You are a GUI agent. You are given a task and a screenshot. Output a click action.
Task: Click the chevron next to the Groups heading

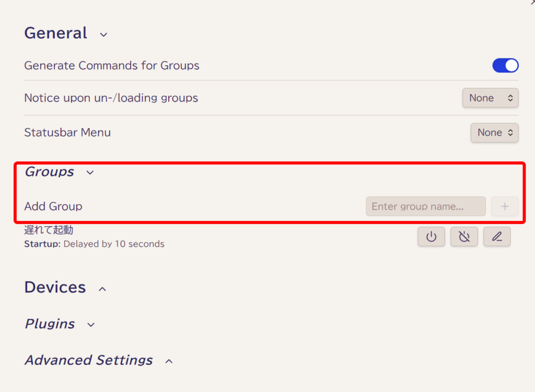point(90,172)
